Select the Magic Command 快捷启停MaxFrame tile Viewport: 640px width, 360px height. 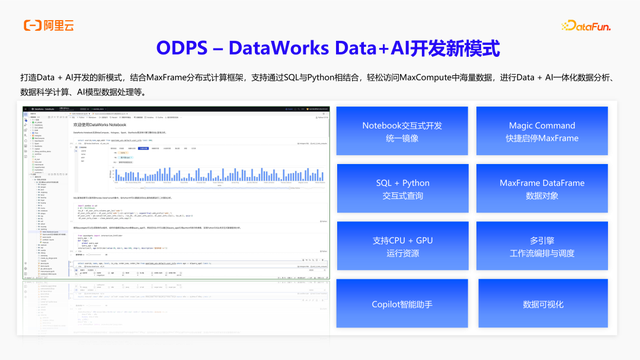(542, 131)
